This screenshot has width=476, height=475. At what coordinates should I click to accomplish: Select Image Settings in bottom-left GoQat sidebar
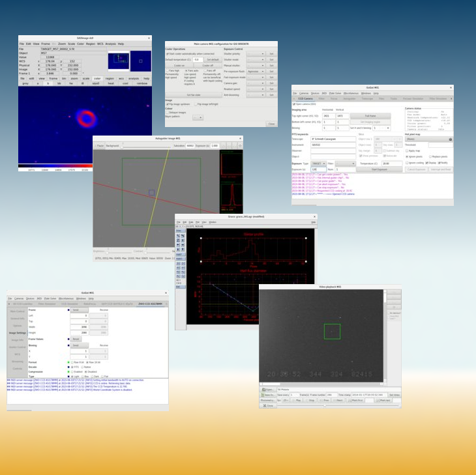[x=18, y=333]
